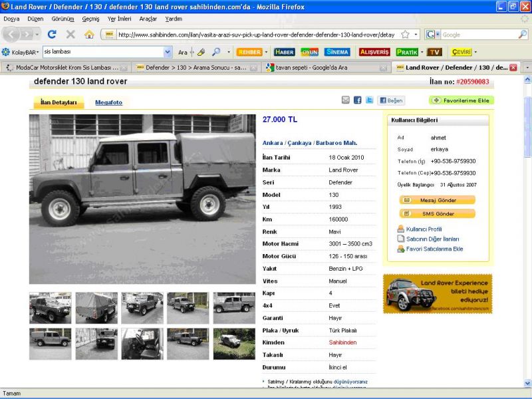Share the listing on Facebook icon
Image resolution: width=532 pixels, height=399 pixels.
click(357, 100)
